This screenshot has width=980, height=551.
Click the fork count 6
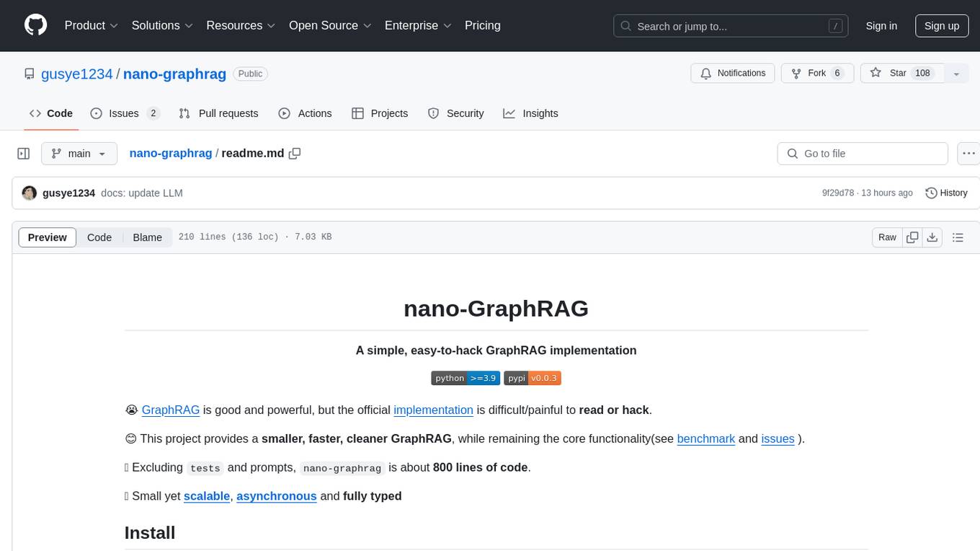tap(837, 74)
